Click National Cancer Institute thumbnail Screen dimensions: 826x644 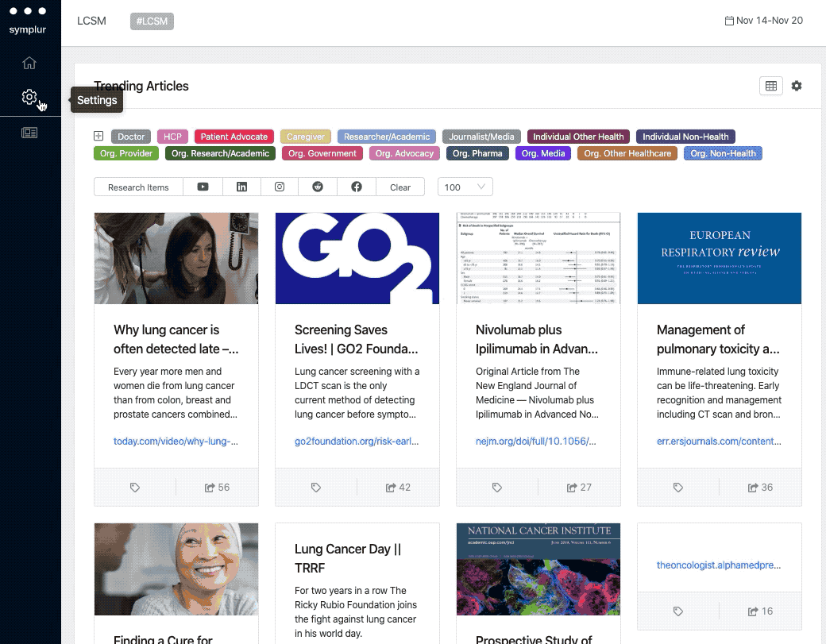coord(538,569)
